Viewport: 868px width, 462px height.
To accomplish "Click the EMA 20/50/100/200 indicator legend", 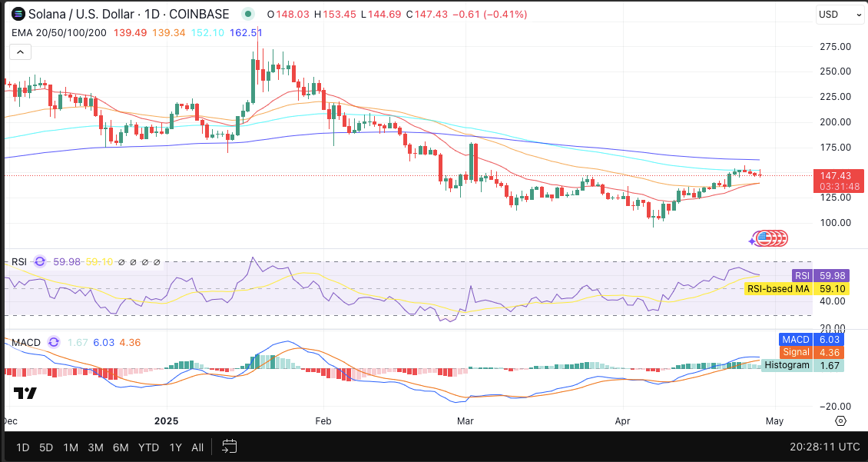I will coord(58,33).
